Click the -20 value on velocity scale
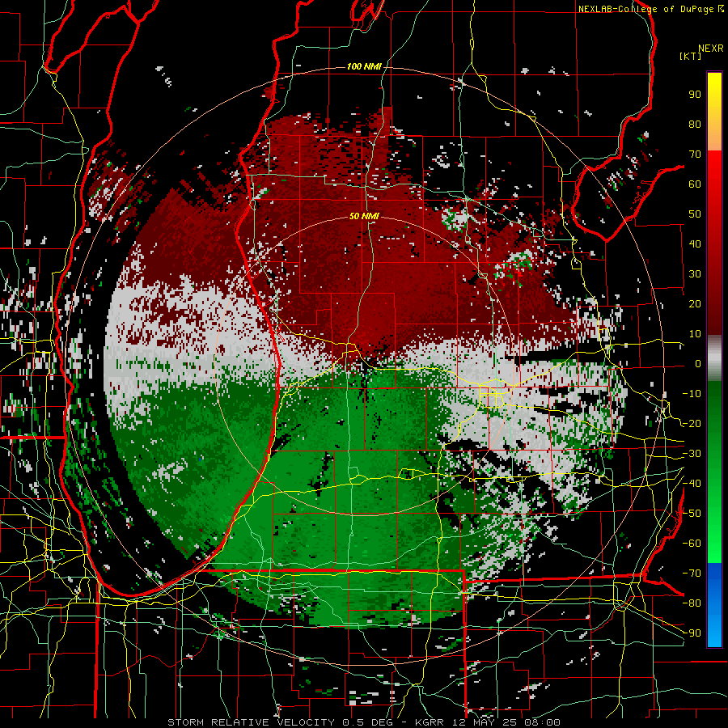This screenshot has height=728, width=728. (x=692, y=423)
